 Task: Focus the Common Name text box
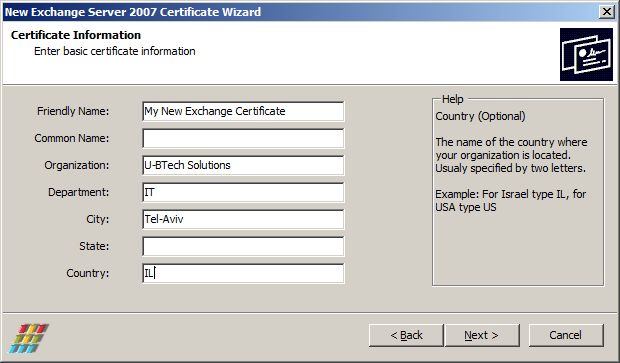(243, 138)
